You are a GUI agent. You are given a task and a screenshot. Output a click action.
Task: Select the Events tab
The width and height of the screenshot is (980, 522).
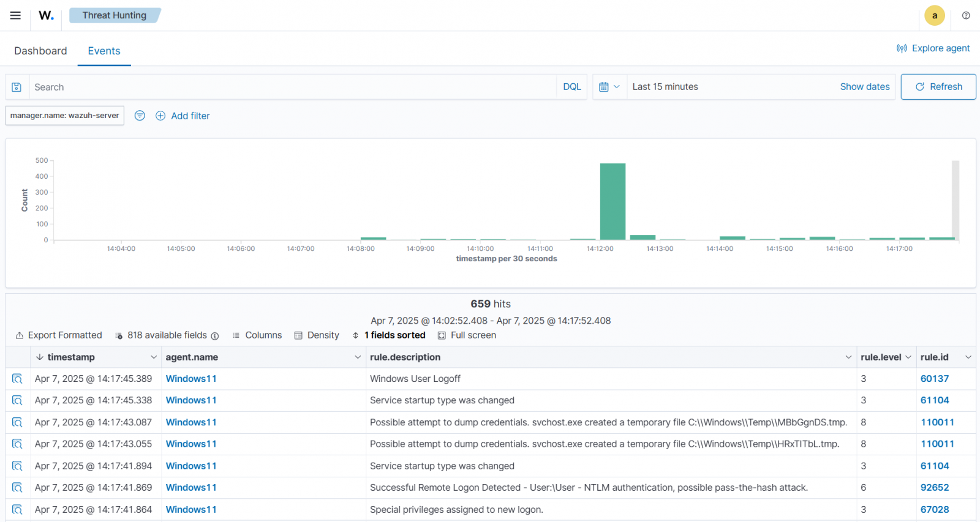[104, 51]
